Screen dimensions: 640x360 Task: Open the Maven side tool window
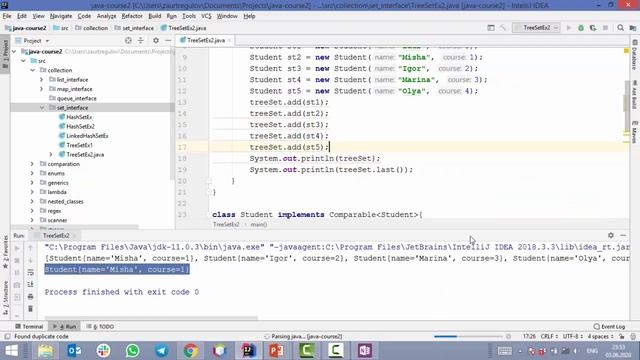(635, 132)
